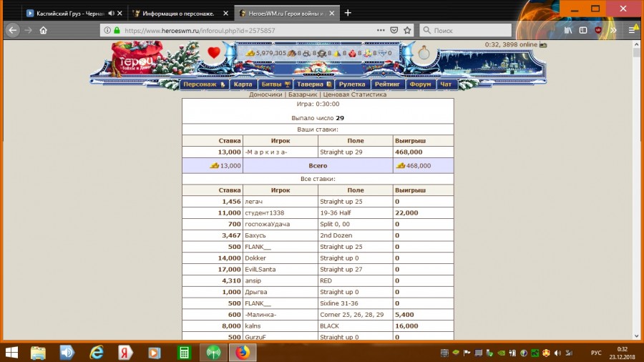Open the Firefox hamburger menu
The width and height of the screenshot is (644, 362).
coord(632,31)
